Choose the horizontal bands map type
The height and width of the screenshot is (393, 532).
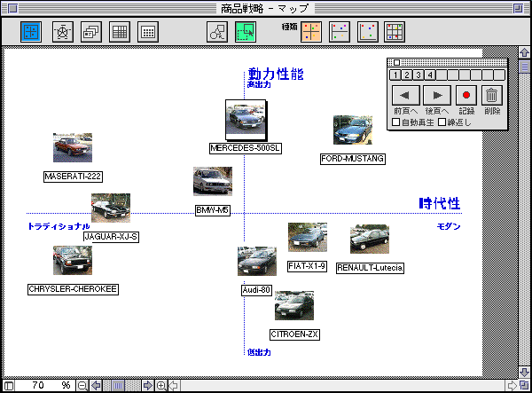point(340,32)
